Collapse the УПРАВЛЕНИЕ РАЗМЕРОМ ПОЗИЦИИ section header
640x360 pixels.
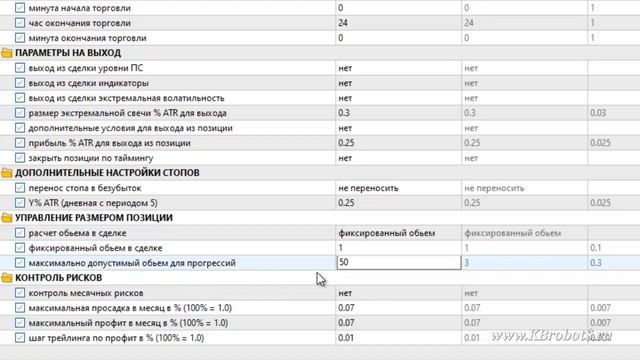[x=94, y=218]
